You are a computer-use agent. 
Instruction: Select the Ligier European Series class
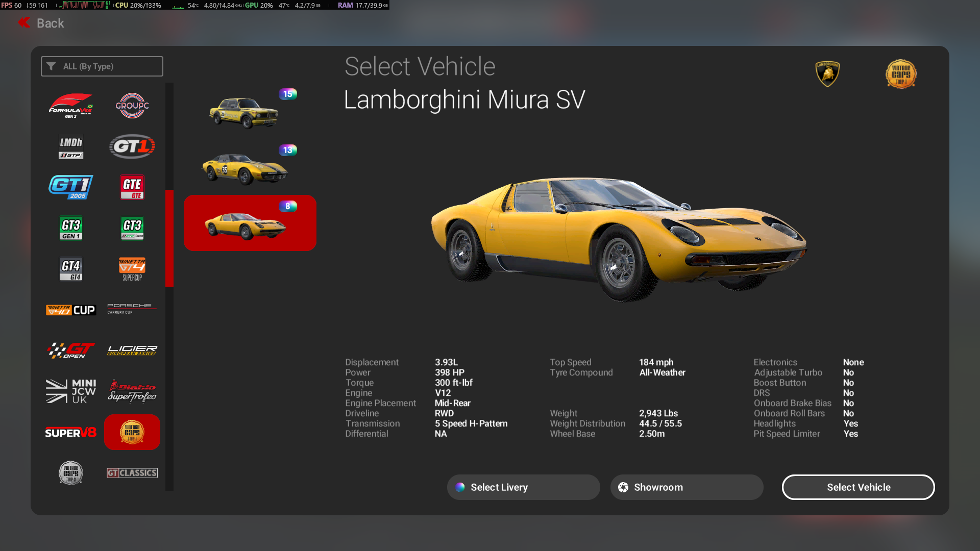(x=132, y=350)
